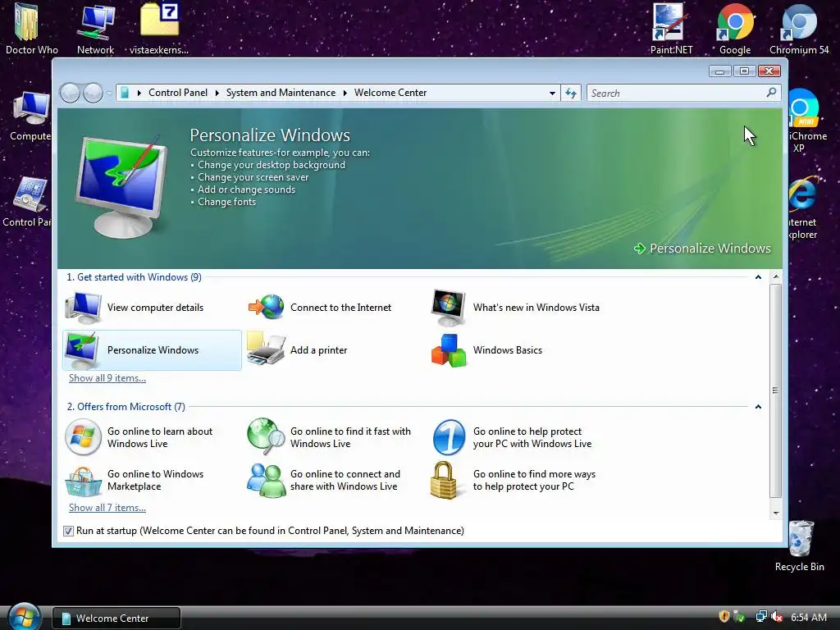Viewport: 840px width, 630px height.
Task: Expand the arrow after System and Maintenance breadcrumb
Action: (x=345, y=94)
